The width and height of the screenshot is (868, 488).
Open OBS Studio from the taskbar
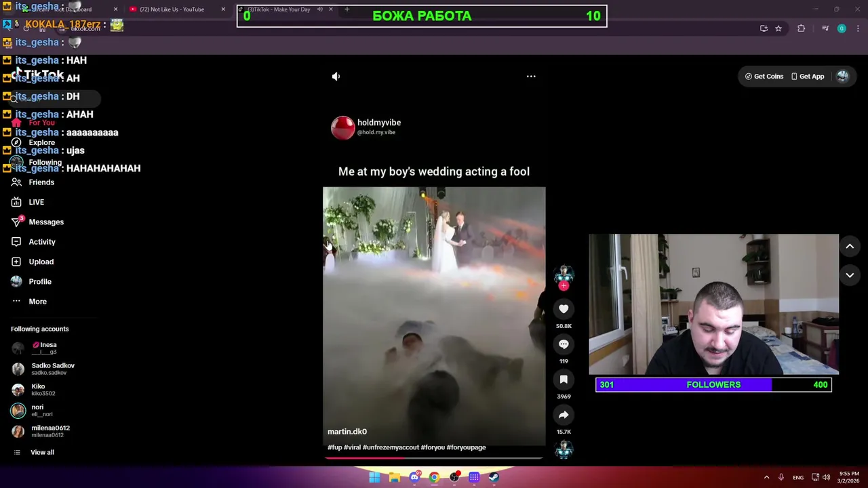point(454,477)
